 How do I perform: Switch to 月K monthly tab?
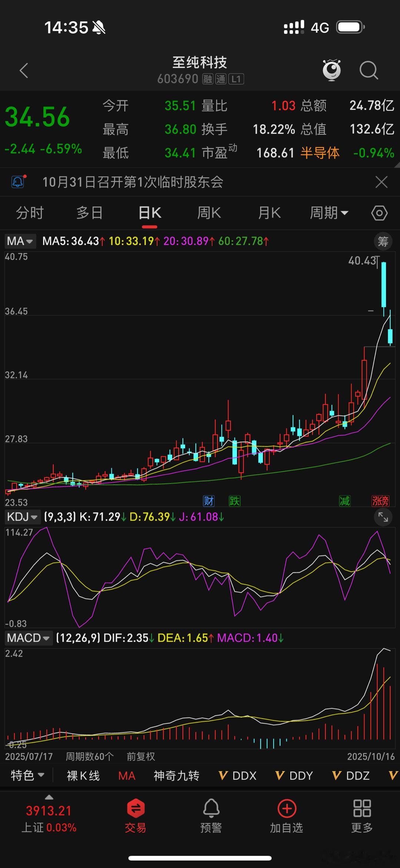tap(269, 213)
